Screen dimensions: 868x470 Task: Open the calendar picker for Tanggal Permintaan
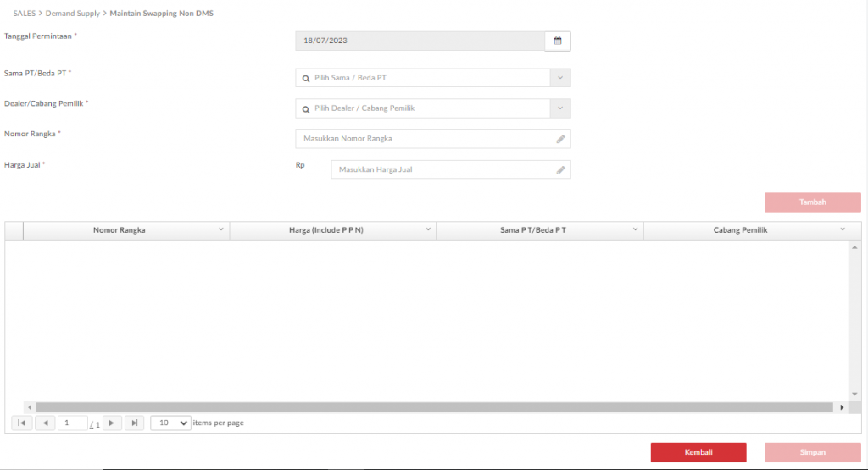coord(558,41)
